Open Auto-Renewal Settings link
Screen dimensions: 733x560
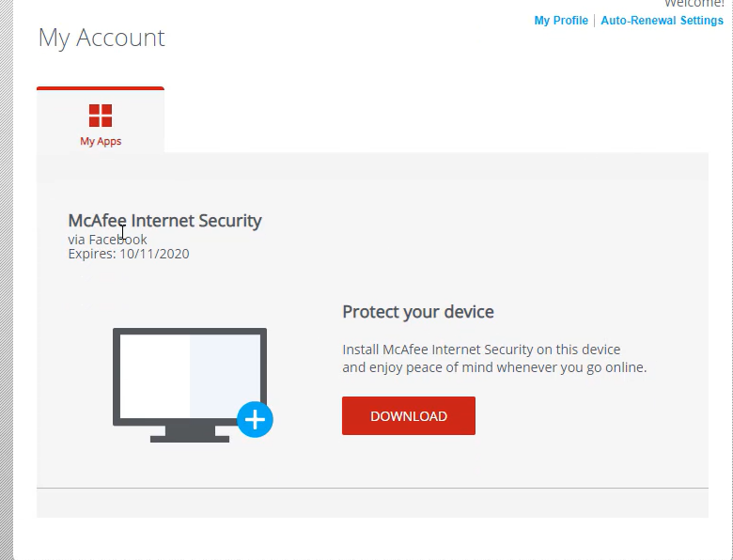click(662, 21)
